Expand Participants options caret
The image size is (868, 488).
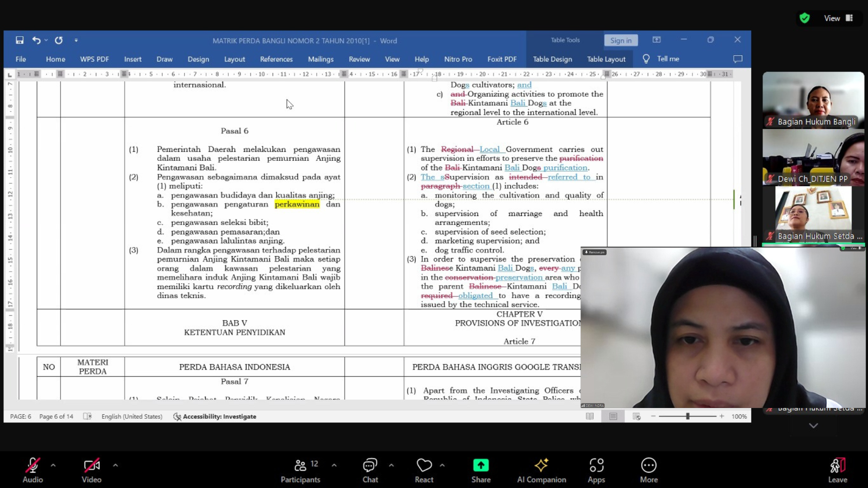pos(334,465)
